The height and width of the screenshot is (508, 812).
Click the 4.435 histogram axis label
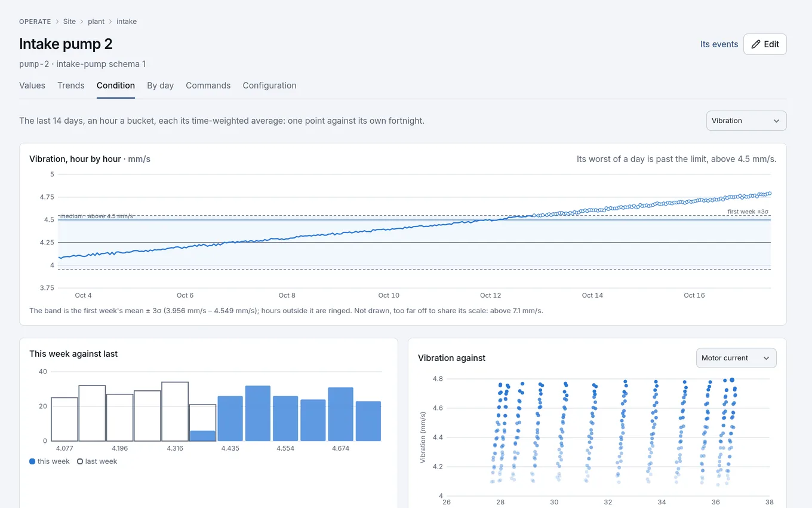[230, 448]
